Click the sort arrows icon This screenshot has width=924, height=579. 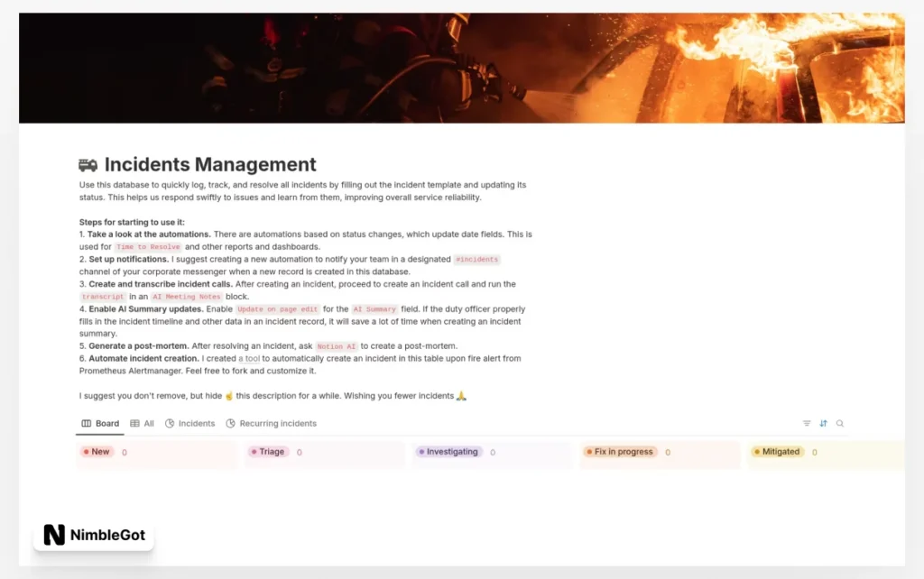[823, 424]
